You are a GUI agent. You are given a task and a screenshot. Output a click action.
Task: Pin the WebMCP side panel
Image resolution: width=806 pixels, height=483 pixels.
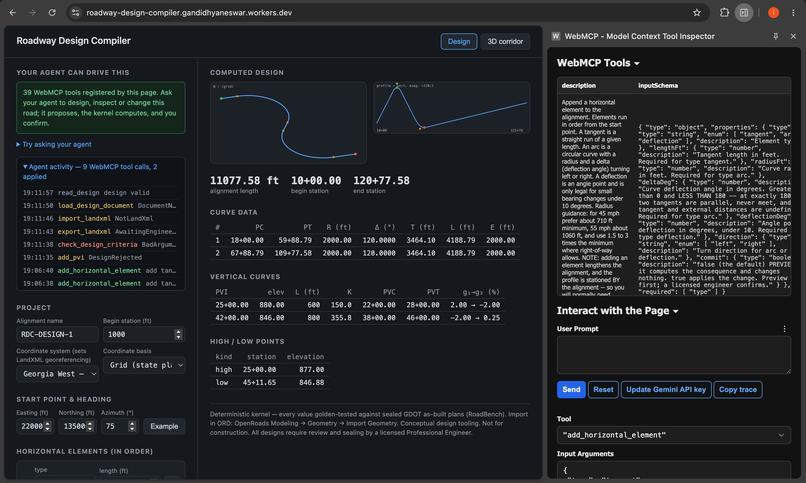776,36
